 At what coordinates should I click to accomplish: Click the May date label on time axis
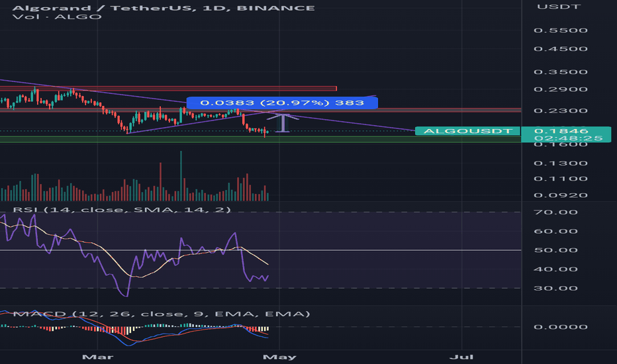[279, 357]
